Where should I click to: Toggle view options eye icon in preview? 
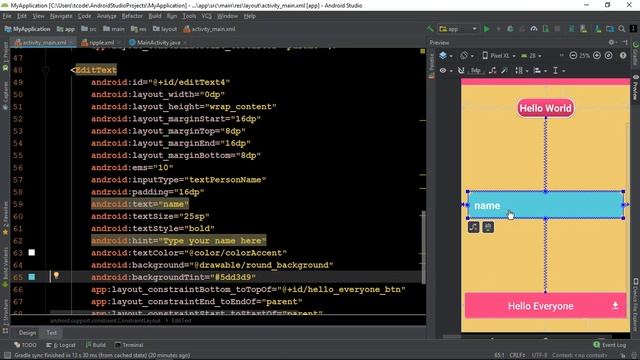pos(445,71)
